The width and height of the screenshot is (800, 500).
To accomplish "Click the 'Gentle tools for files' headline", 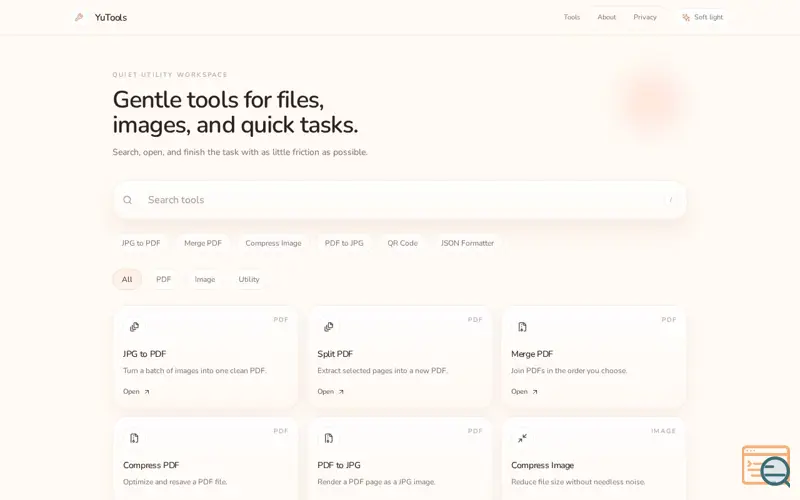I will coord(235,112).
